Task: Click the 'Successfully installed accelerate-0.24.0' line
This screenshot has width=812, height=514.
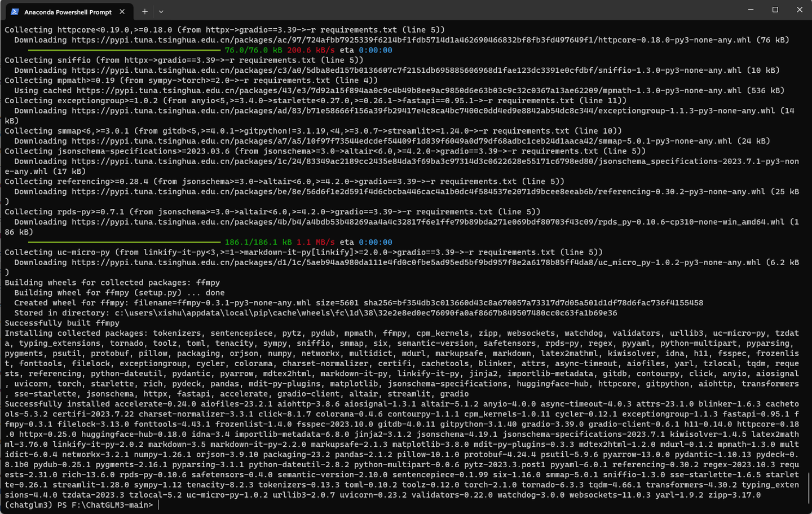Action: point(402,404)
